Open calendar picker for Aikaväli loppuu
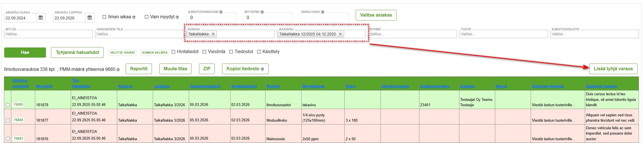Screen dimensions: 644x143 coord(90,18)
